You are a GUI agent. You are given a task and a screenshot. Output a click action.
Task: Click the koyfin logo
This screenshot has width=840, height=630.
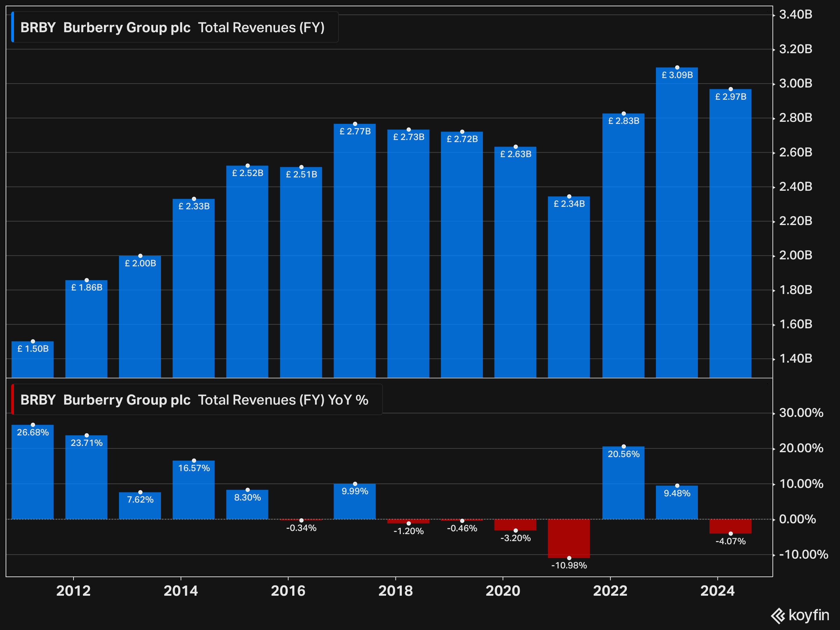pos(800,616)
